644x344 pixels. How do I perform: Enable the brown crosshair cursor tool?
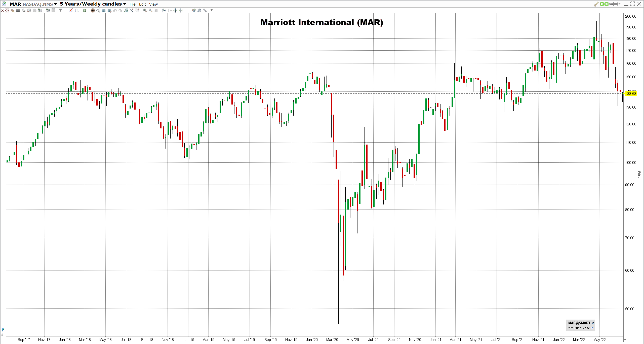point(93,10)
